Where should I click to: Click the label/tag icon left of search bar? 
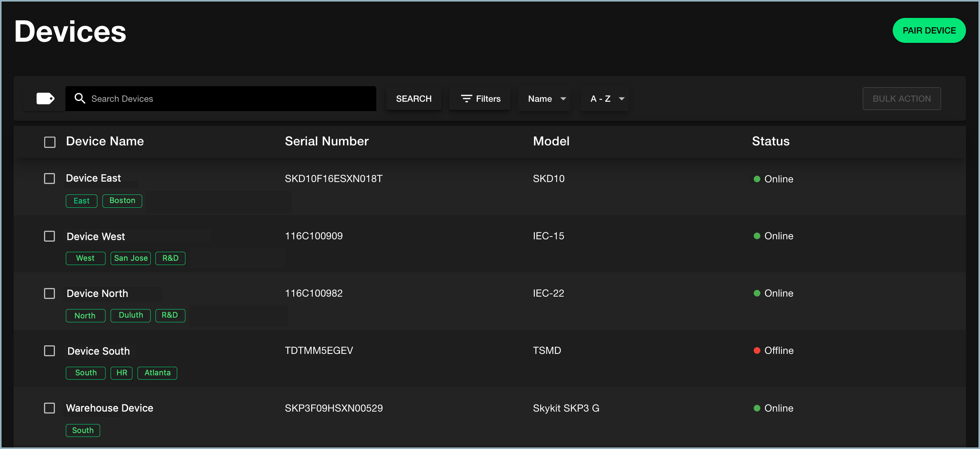pos(46,98)
